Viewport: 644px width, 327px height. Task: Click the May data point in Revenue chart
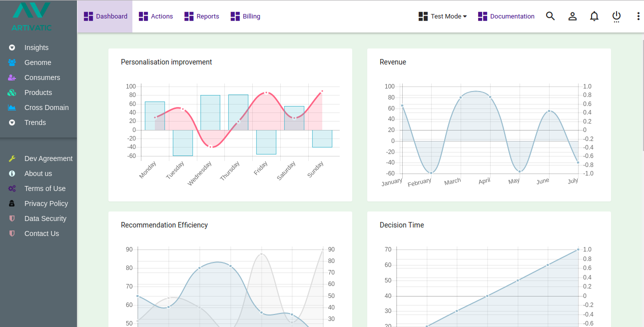pyautogui.click(x=520, y=171)
